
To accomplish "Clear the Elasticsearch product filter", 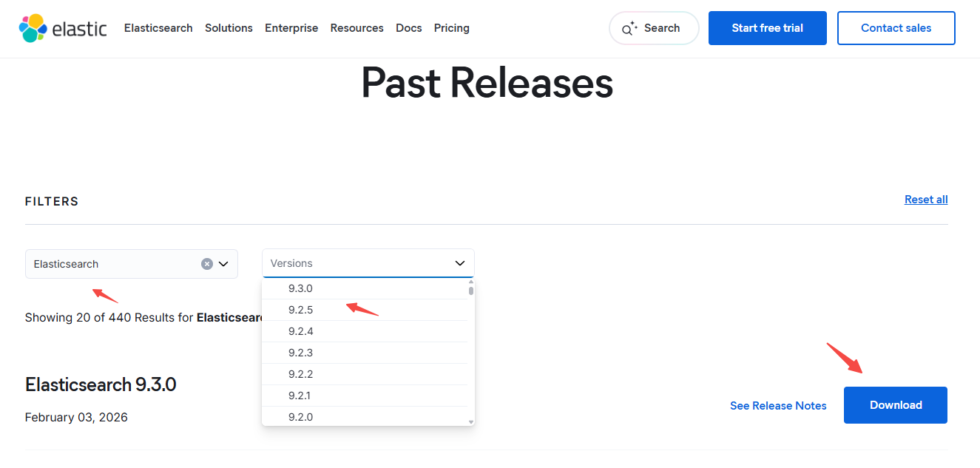I will point(207,264).
